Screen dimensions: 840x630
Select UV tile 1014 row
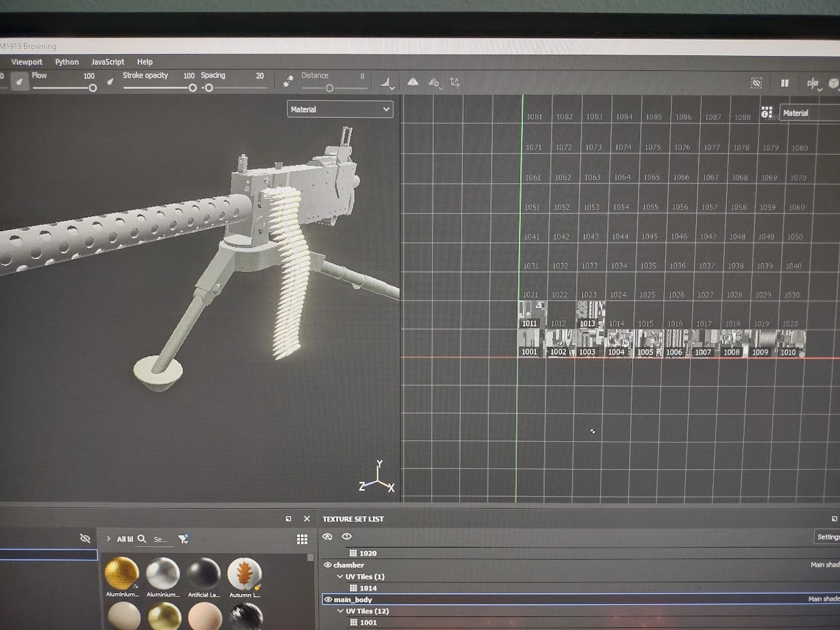[580, 588]
